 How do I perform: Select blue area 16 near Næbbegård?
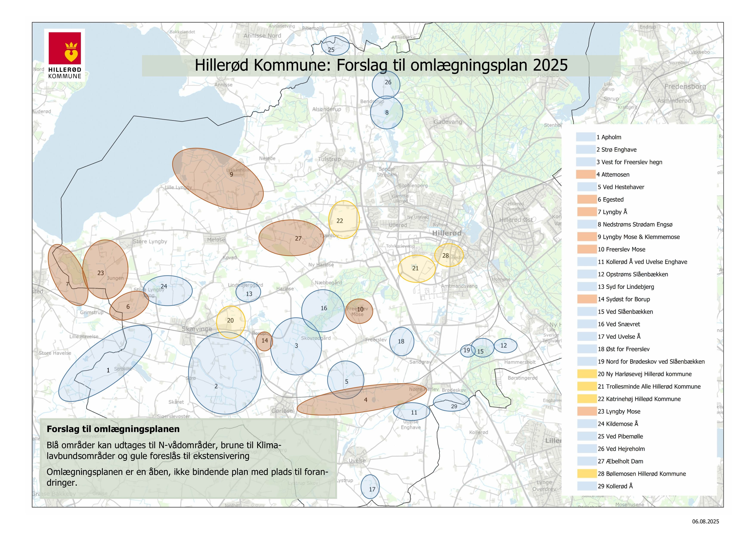323,311
